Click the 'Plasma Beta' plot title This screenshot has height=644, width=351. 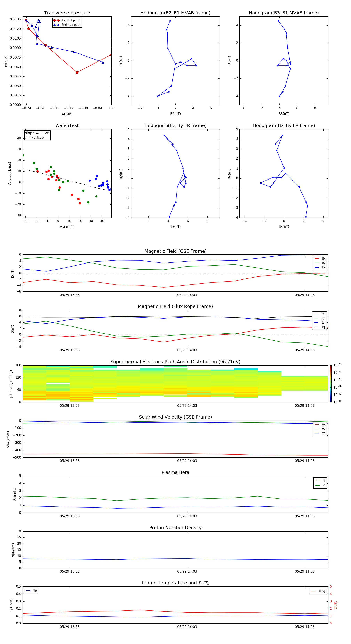click(175, 472)
